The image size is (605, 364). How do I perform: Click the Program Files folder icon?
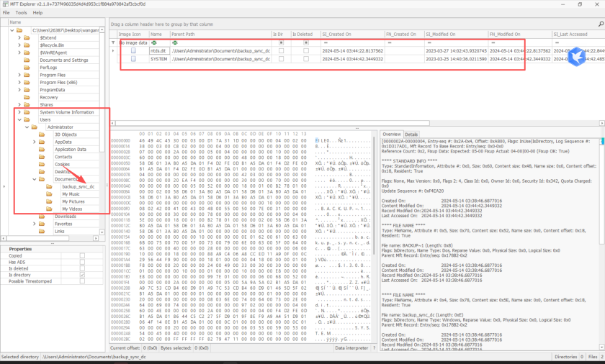tap(27, 75)
